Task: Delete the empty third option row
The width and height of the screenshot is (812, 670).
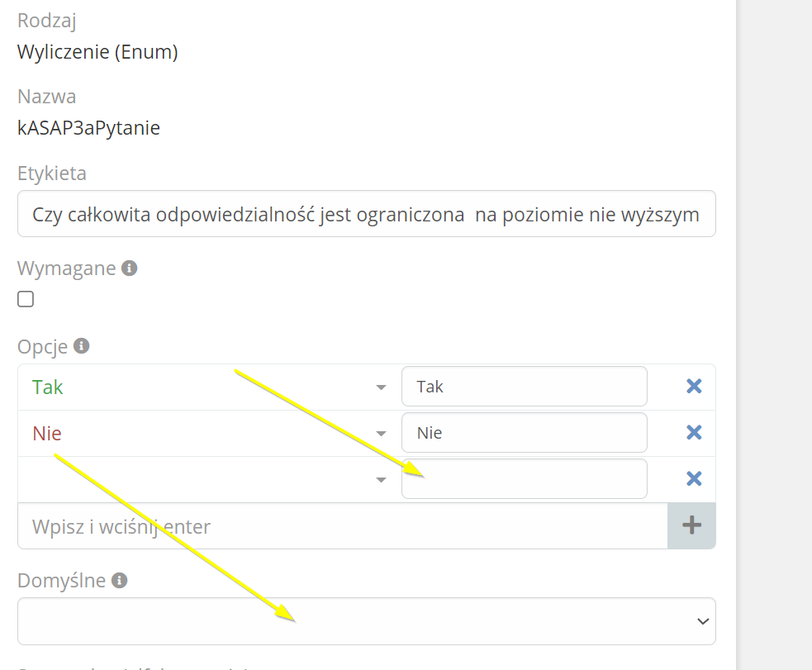Action: point(694,478)
